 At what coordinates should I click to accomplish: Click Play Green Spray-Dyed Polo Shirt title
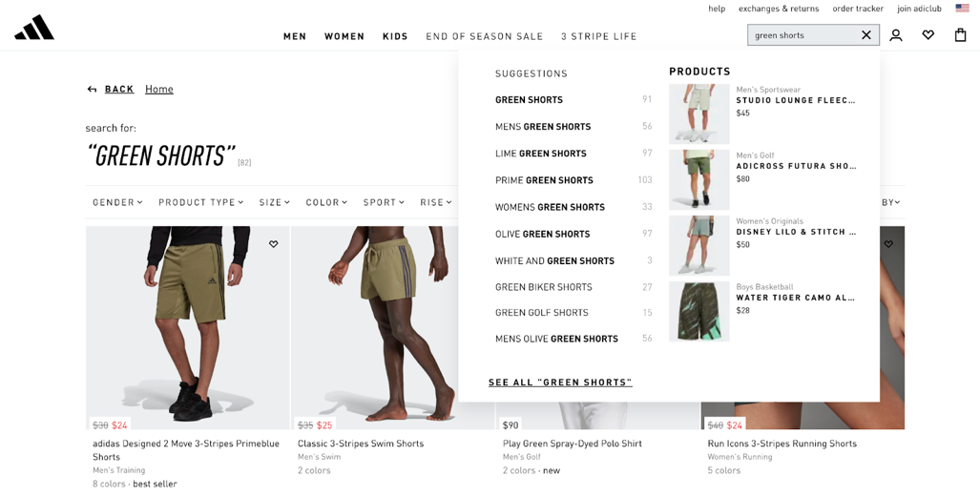pyautogui.click(x=572, y=444)
